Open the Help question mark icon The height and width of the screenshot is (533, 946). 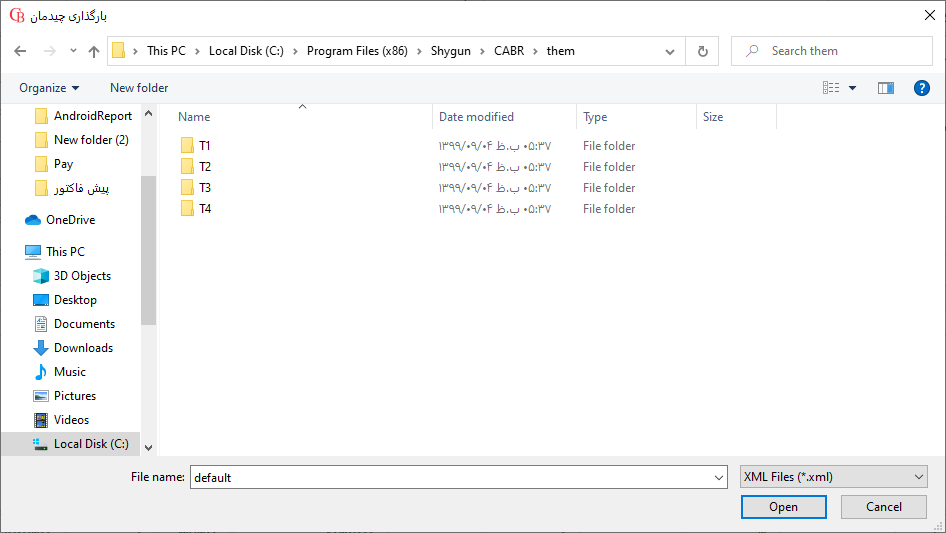922,88
